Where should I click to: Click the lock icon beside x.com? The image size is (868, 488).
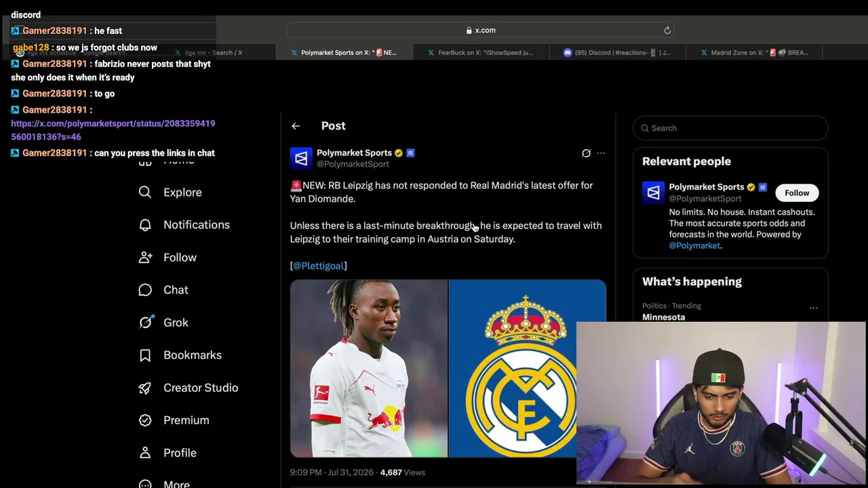(x=469, y=30)
